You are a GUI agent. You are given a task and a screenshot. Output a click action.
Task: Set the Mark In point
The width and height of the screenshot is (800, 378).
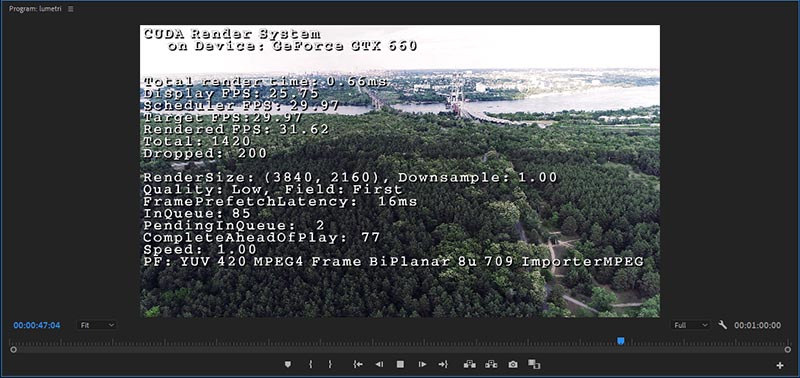pos(310,364)
